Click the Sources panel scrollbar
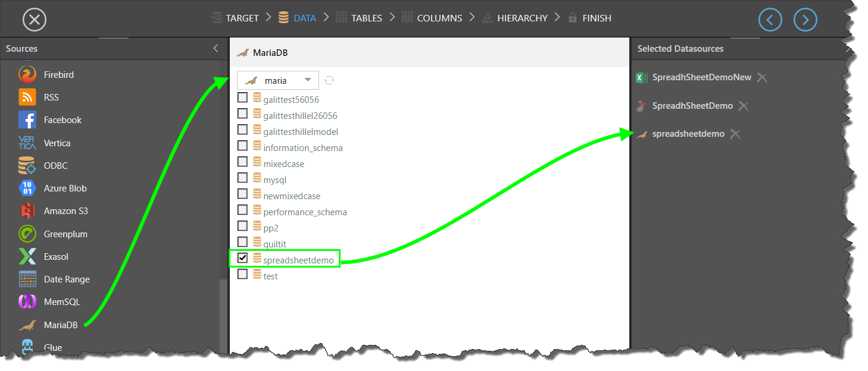Viewport: 868px width, 371px height. 223,315
